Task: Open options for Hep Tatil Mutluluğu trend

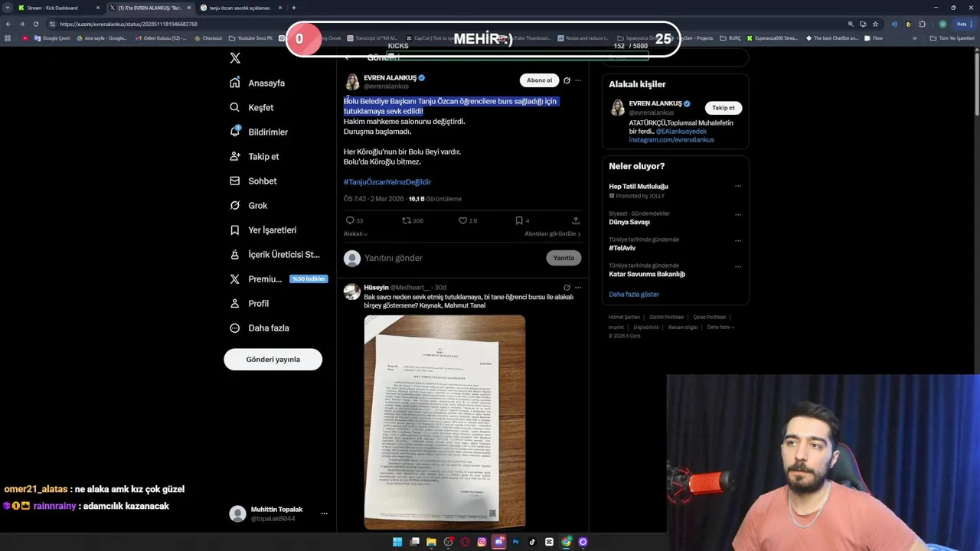Action: coord(738,186)
